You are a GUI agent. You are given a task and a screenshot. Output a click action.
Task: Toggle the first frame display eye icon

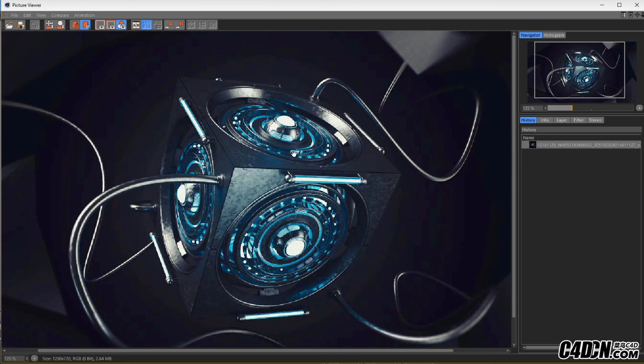pos(100,25)
